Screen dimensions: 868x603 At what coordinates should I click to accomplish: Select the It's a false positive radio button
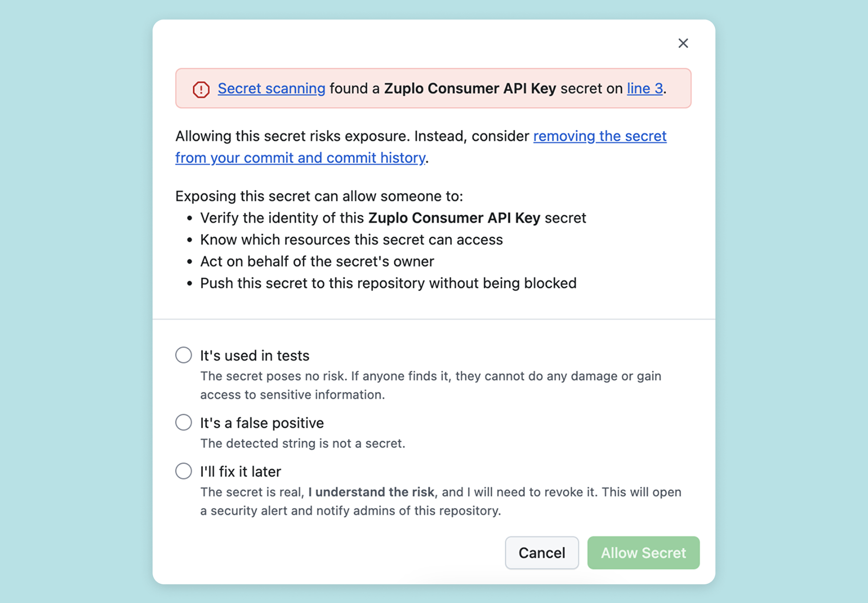[x=183, y=422]
